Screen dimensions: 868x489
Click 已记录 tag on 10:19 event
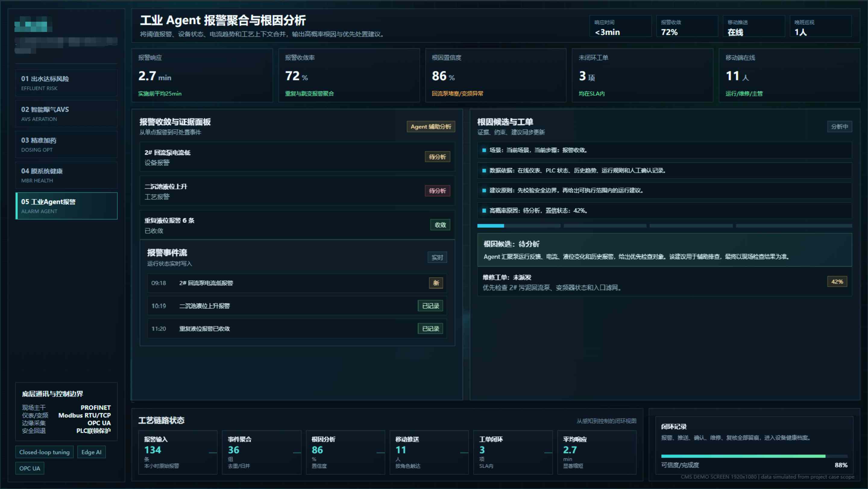[430, 306]
